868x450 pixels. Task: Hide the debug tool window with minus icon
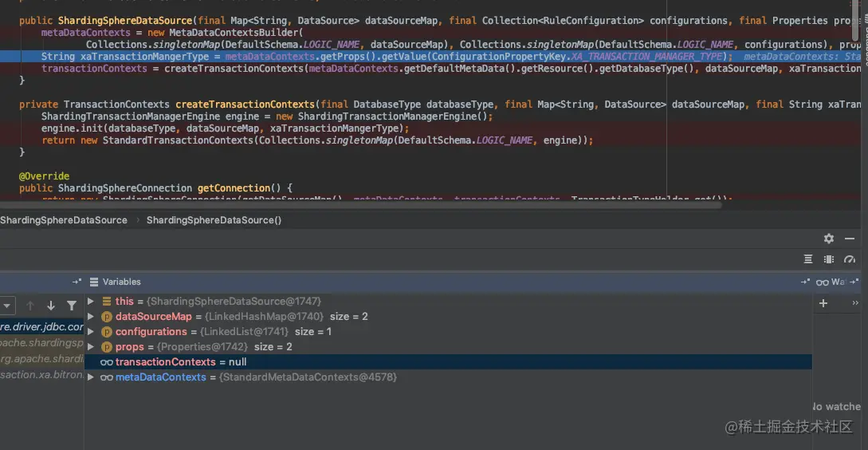[850, 239]
